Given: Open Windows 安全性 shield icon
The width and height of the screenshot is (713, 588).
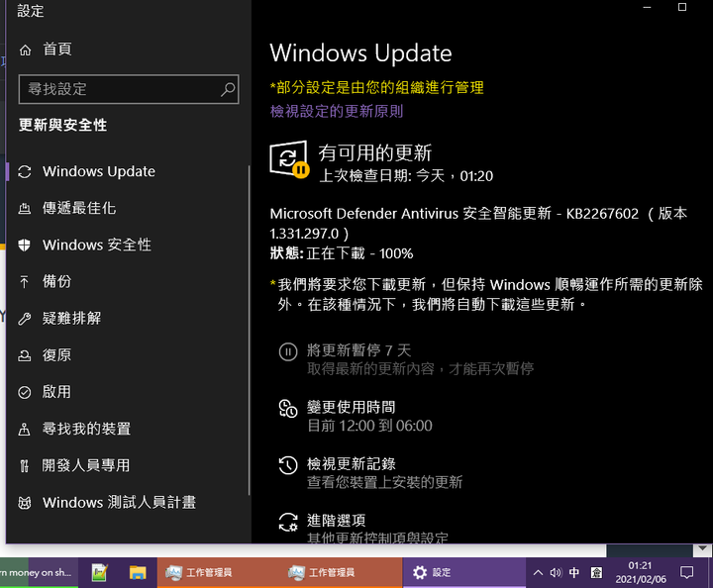Looking at the screenshot, I should coord(25,245).
